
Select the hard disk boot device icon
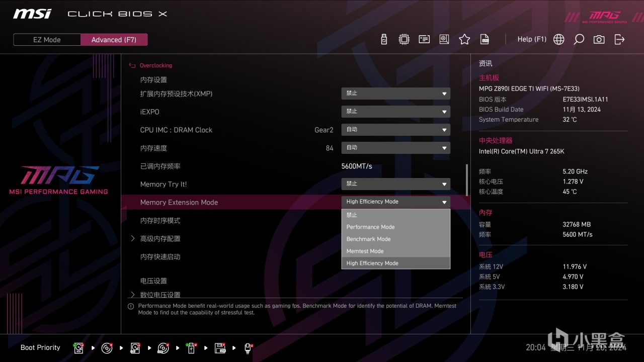tap(78, 348)
